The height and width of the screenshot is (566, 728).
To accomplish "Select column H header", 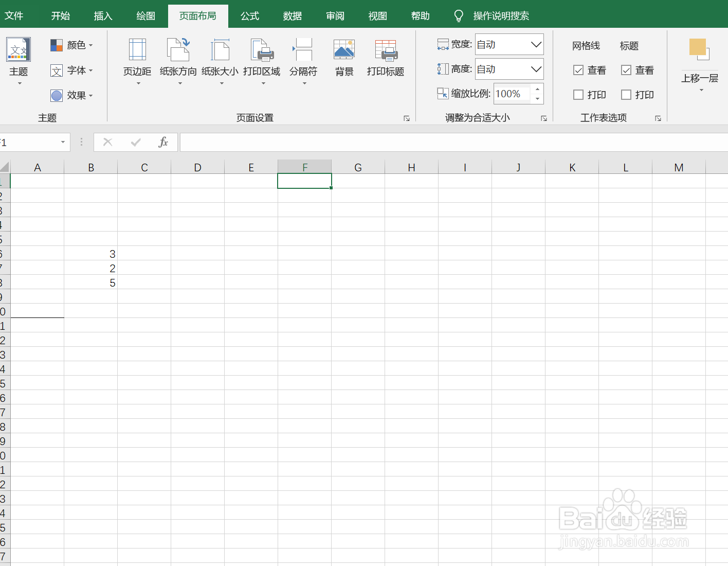I will coord(411,167).
